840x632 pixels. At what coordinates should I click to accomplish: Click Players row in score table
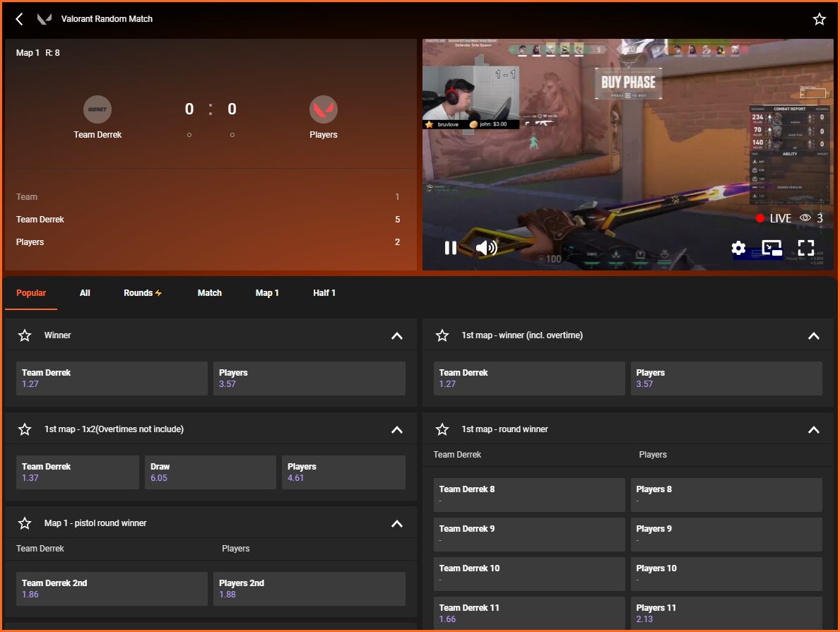[208, 242]
